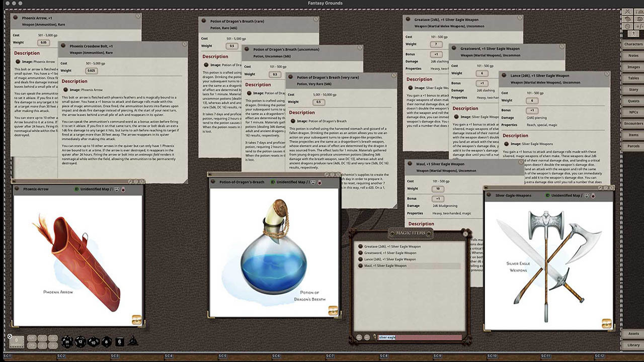Roll the d12 die

pyautogui.click(x=80, y=342)
